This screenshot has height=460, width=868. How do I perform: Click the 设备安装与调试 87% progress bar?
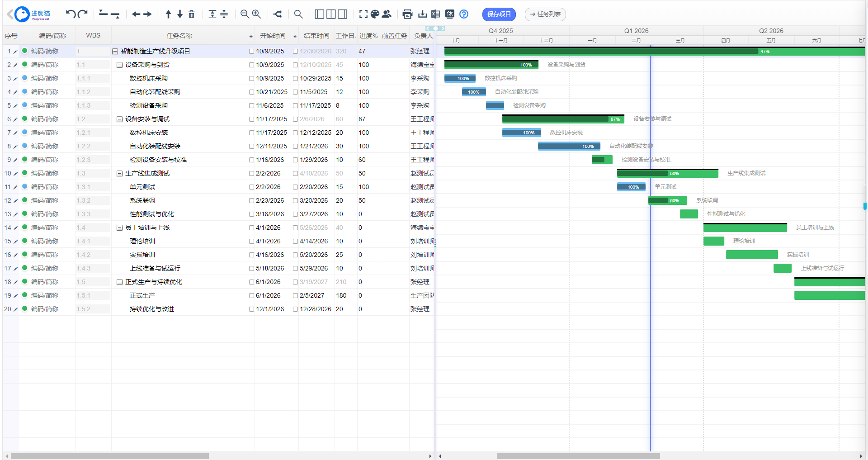click(563, 119)
